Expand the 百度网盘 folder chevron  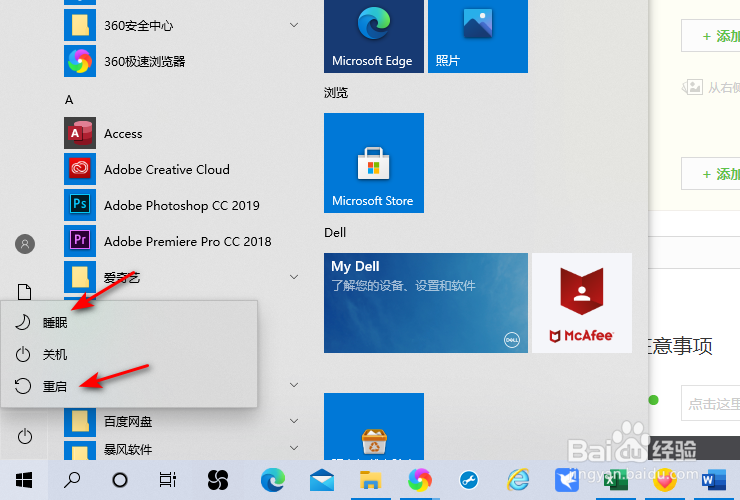pyautogui.click(x=294, y=421)
